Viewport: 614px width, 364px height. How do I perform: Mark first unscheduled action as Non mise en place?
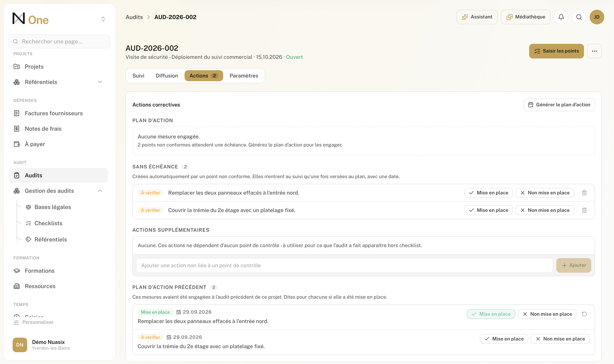545,193
